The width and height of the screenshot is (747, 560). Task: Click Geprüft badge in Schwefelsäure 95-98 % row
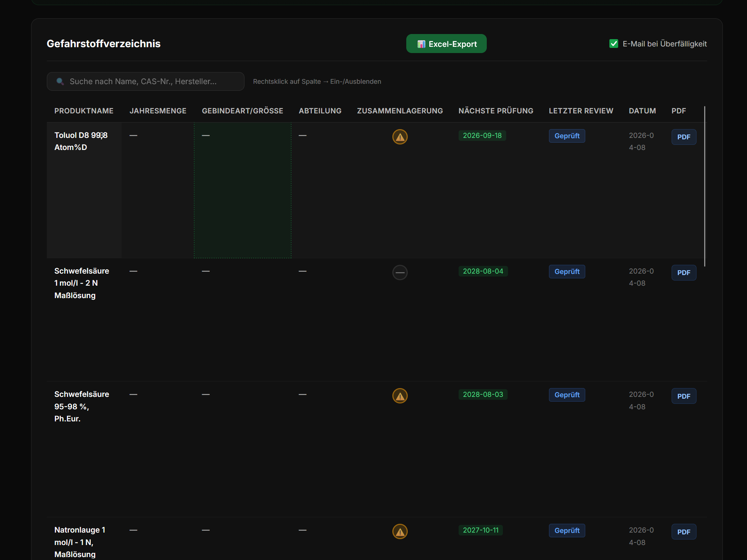tap(567, 395)
